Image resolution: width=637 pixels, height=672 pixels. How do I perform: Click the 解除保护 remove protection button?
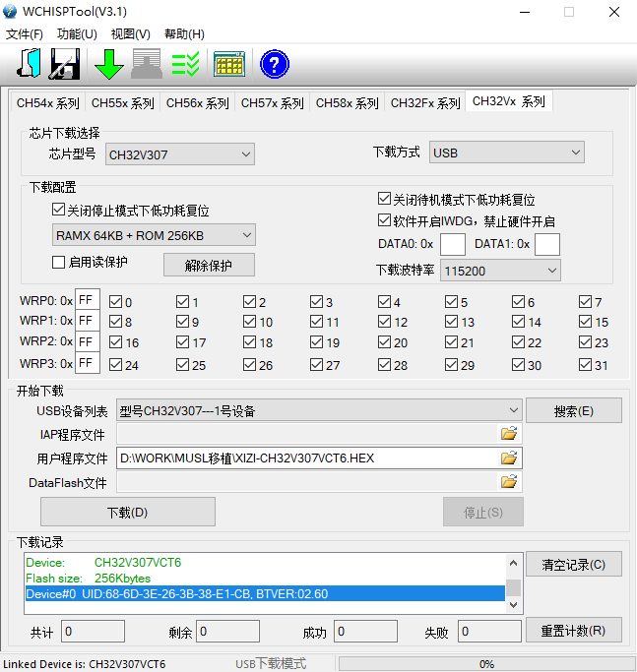click(209, 265)
